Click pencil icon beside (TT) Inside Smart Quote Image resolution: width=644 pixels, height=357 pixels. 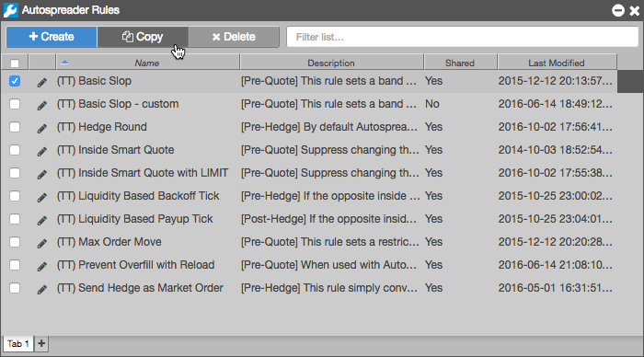pos(42,151)
